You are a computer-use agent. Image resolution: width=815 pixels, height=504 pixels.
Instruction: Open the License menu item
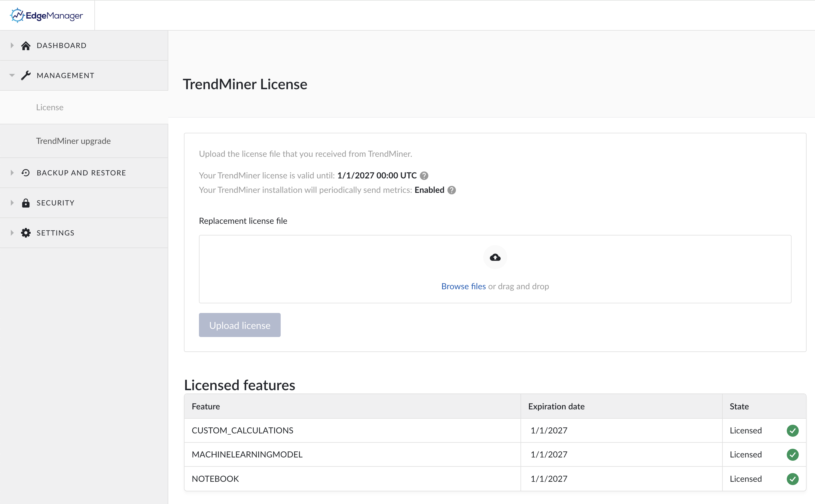click(x=50, y=107)
